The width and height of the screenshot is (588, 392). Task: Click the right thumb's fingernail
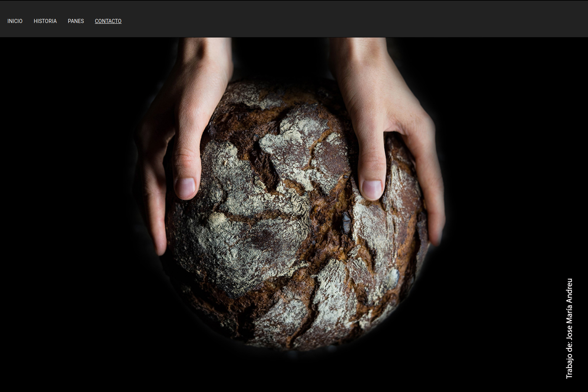pyautogui.click(x=372, y=188)
